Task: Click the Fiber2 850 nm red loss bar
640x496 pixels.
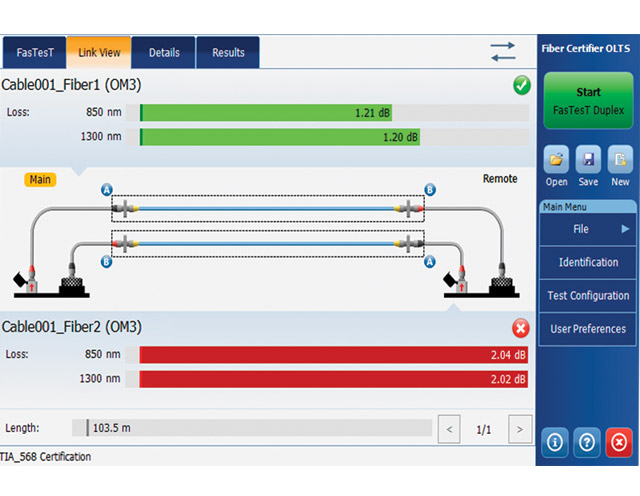Action: click(333, 355)
